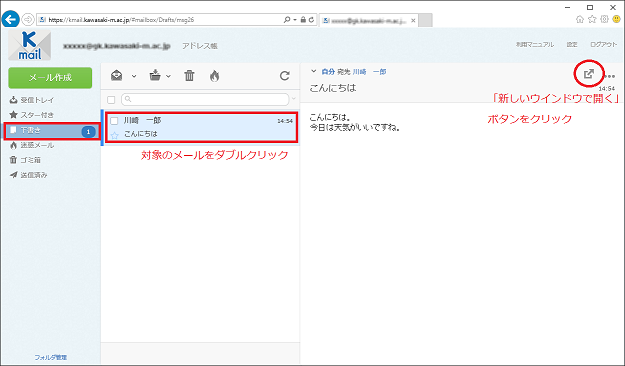Click the browser tools gear icon

(604, 19)
